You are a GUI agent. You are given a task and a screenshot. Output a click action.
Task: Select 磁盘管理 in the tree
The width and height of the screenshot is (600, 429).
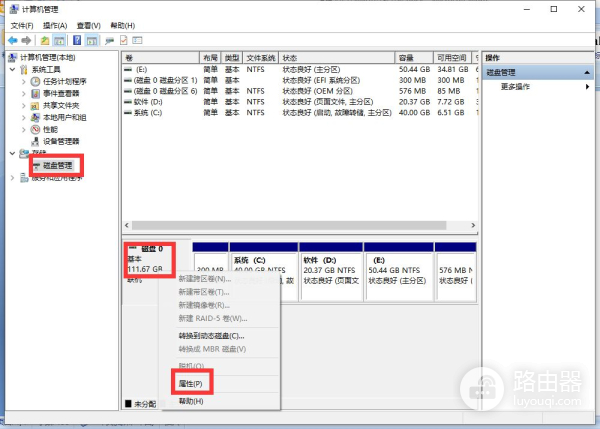pos(57,165)
